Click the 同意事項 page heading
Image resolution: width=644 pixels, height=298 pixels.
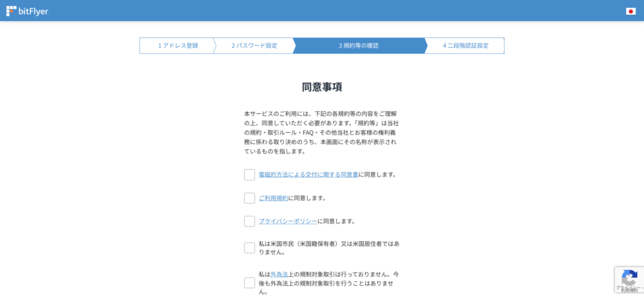pyautogui.click(x=322, y=87)
